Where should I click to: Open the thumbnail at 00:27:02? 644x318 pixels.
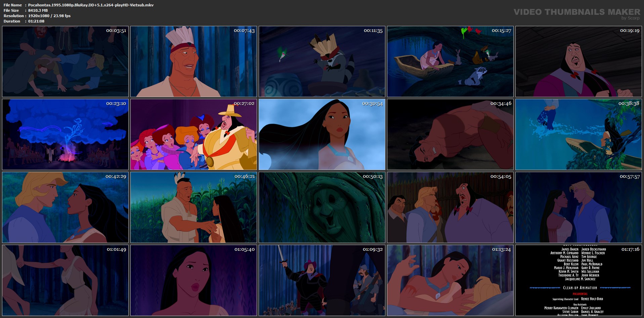click(194, 134)
